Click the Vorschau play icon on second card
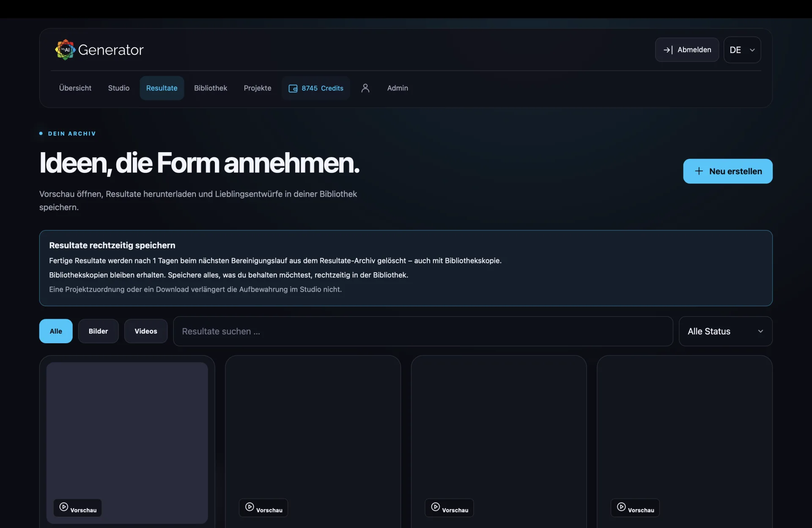812x528 pixels. click(250, 507)
